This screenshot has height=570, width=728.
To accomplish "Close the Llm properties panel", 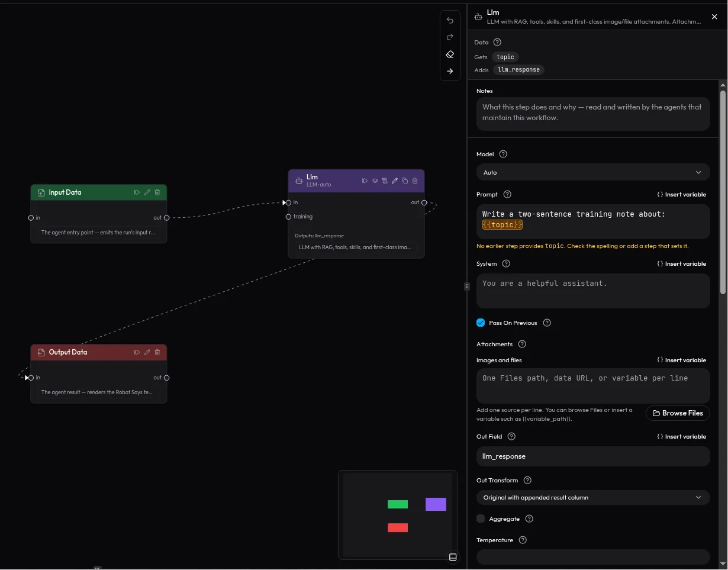I will click(x=714, y=17).
